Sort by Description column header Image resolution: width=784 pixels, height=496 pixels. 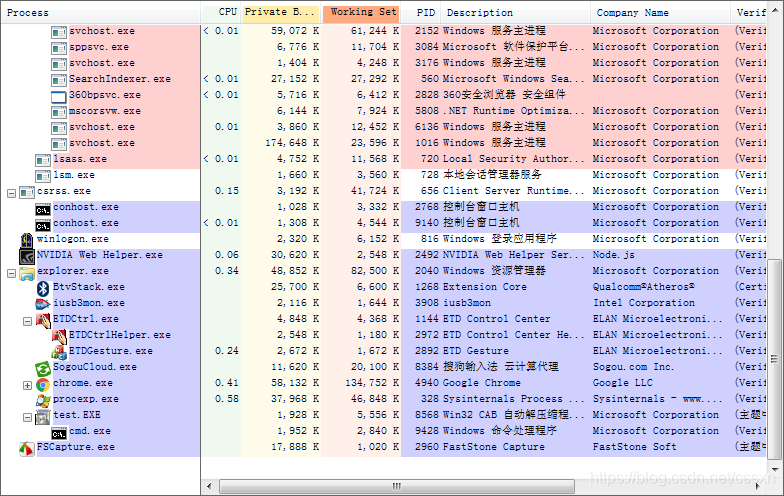tap(515, 12)
